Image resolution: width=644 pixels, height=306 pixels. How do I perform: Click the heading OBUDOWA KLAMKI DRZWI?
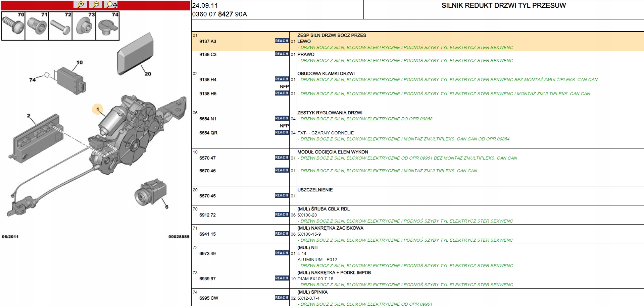pos(326,73)
